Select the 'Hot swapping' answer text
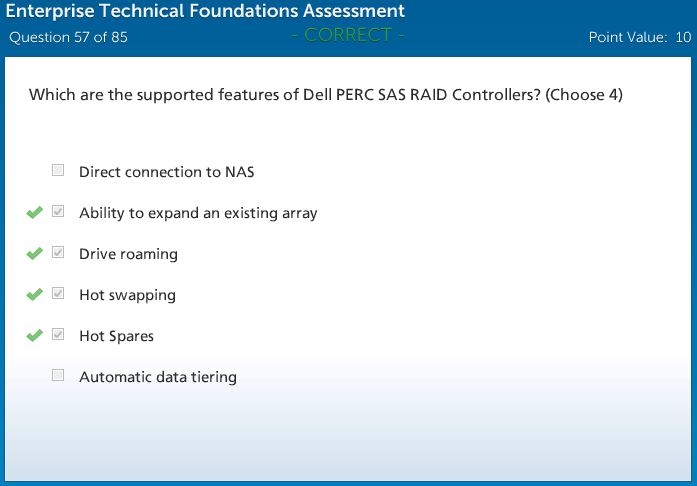Image resolution: width=697 pixels, height=486 pixels. (x=127, y=295)
